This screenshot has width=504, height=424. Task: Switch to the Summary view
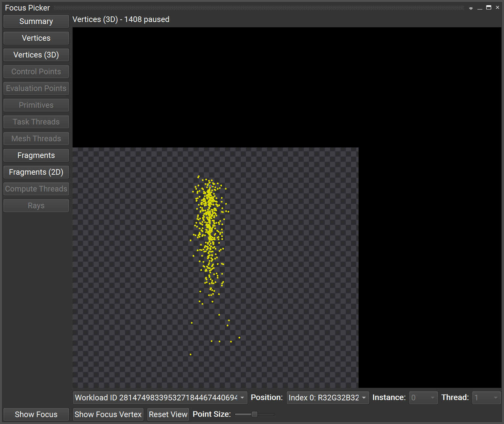click(36, 21)
